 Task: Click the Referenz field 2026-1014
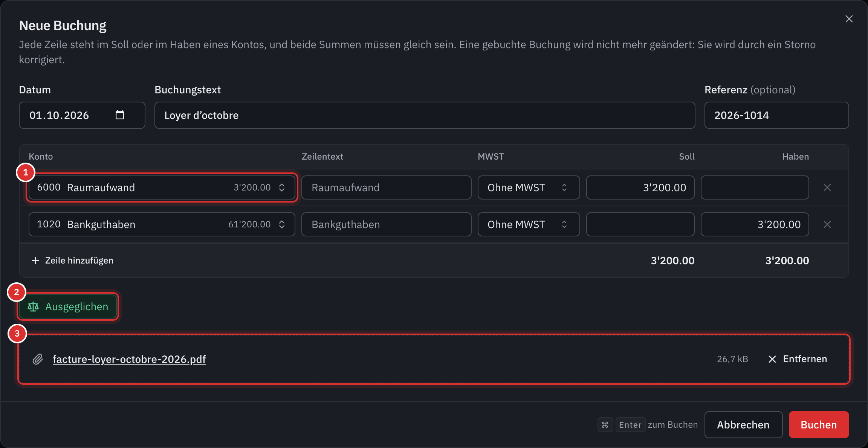[776, 115]
